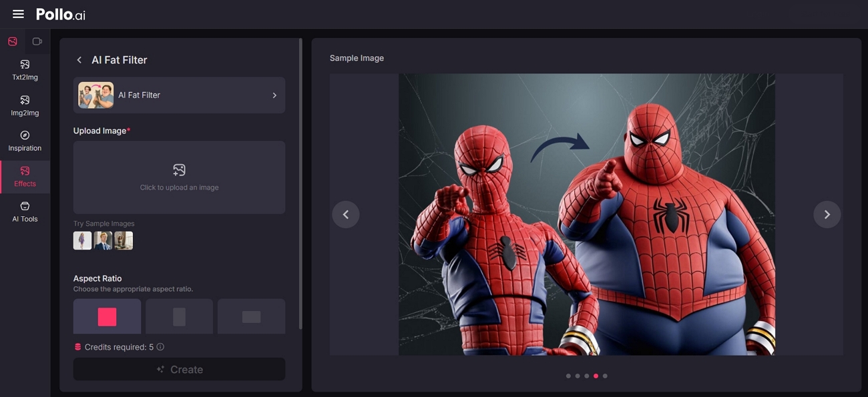This screenshot has width=868, height=397.
Task: Click the Try Sample Images label
Action: click(x=103, y=224)
